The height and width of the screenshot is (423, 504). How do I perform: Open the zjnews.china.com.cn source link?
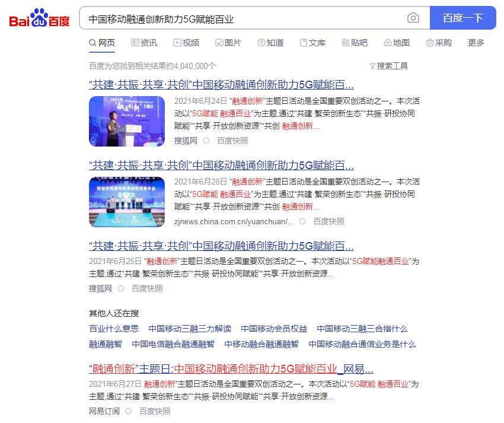click(234, 221)
